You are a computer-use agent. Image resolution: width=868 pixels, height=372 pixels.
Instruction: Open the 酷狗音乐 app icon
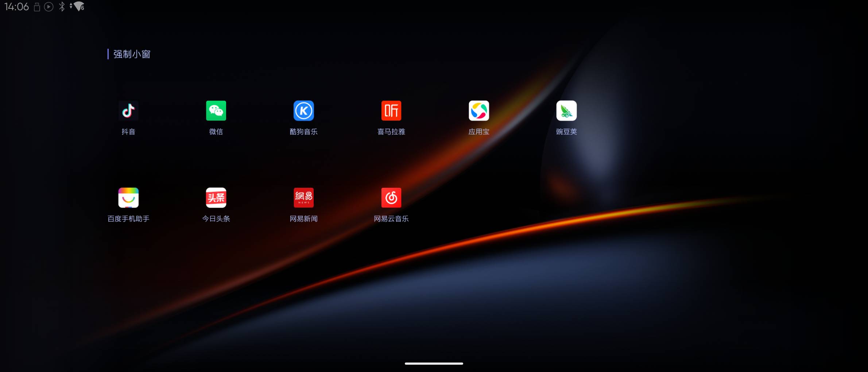tap(303, 111)
